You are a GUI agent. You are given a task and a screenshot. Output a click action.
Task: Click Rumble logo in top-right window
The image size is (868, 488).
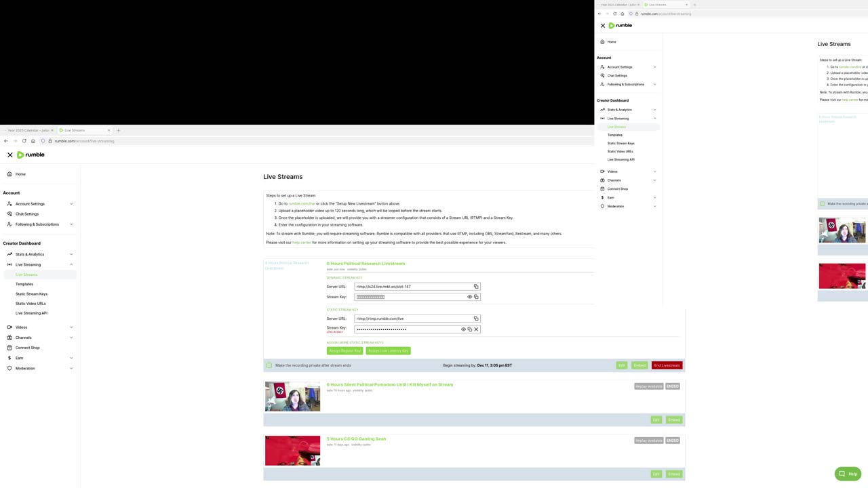[x=620, y=25]
